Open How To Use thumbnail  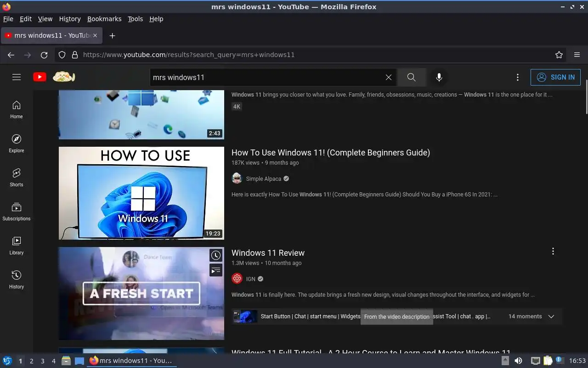coord(141,193)
